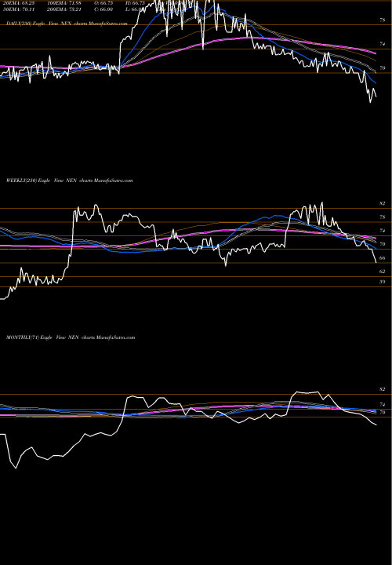392x565 pixels.
Task: Click the 59 axis label on weekly chart
Action: (x=383, y=282)
